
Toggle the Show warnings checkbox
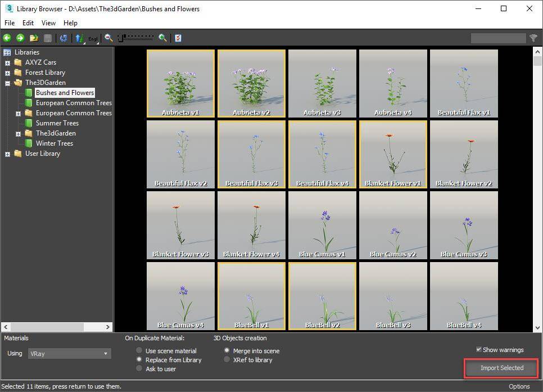(x=479, y=350)
